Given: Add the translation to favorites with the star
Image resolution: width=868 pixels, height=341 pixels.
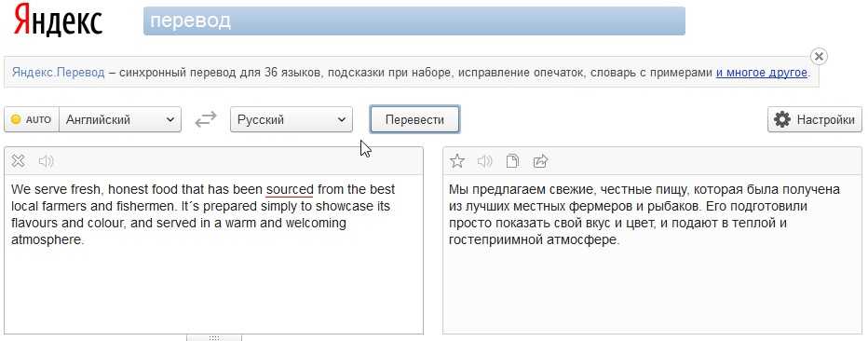Looking at the screenshot, I should (456, 161).
